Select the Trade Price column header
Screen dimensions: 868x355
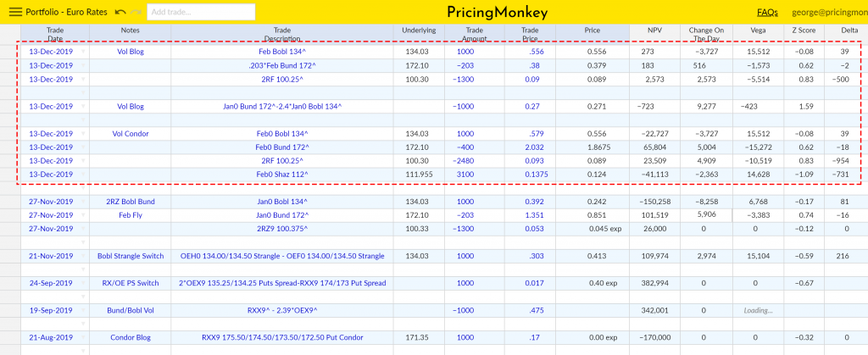tap(530, 34)
